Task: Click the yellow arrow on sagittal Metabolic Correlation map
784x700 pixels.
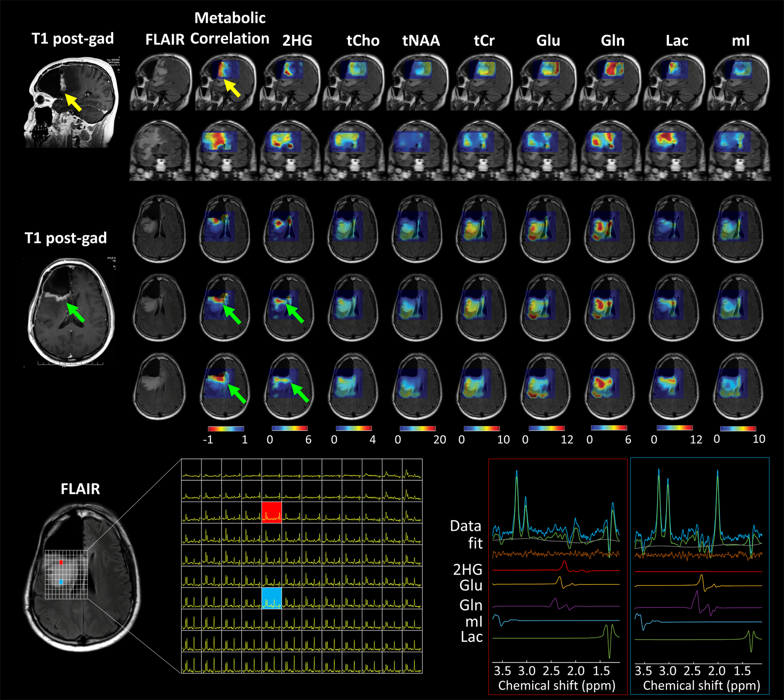Action: (x=232, y=88)
